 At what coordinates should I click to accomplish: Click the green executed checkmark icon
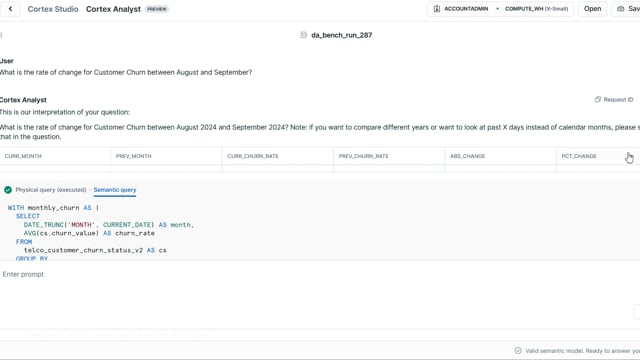[8, 190]
